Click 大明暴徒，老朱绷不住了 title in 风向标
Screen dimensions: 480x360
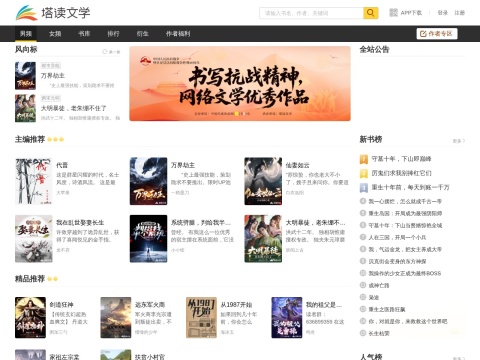(74, 108)
